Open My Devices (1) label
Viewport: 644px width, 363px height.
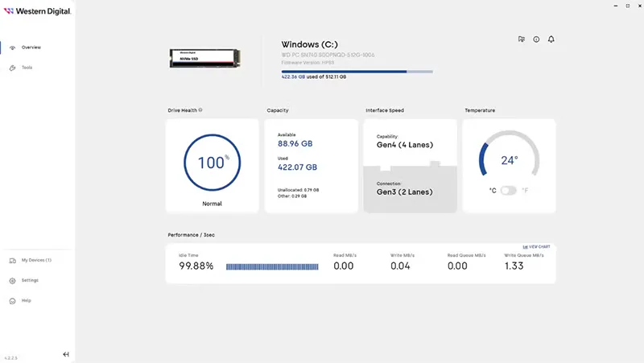pos(36,261)
